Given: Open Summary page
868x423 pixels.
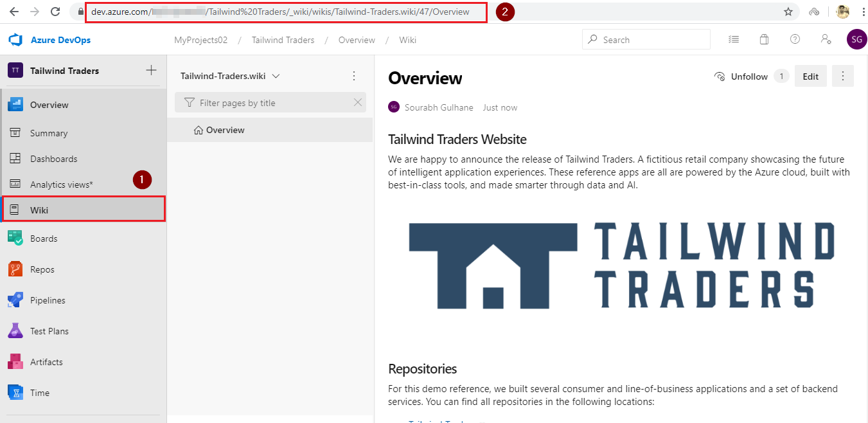Looking at the screenshot, I should (83, 133).
